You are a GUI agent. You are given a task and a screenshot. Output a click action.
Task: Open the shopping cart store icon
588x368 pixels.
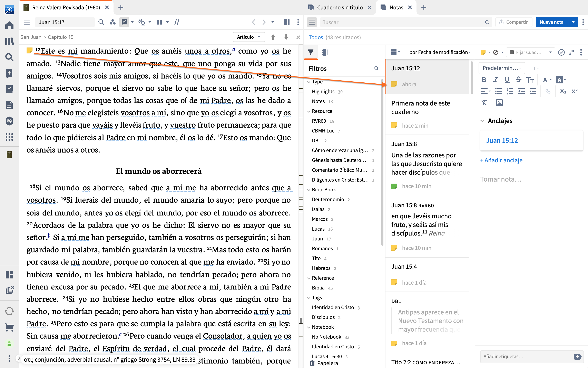click(9, 327)
